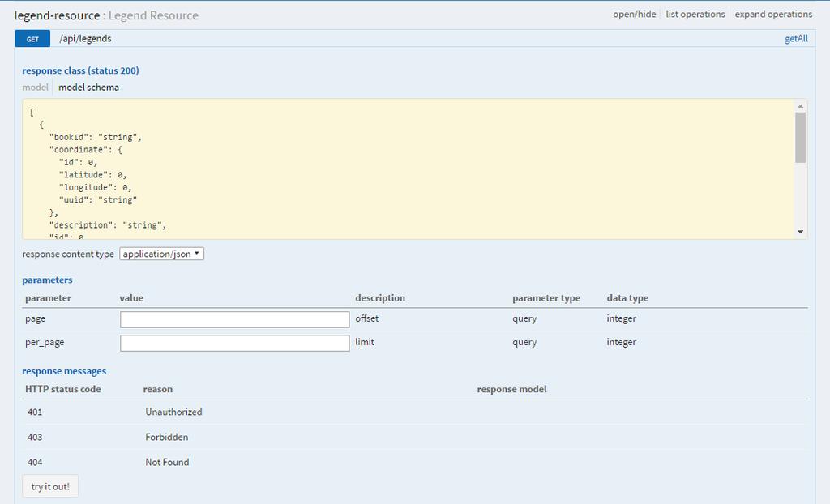Image resolution: width=830 pixels, height=504 pixels.
Task: Click the response model column header
Action: click(512, 389)
